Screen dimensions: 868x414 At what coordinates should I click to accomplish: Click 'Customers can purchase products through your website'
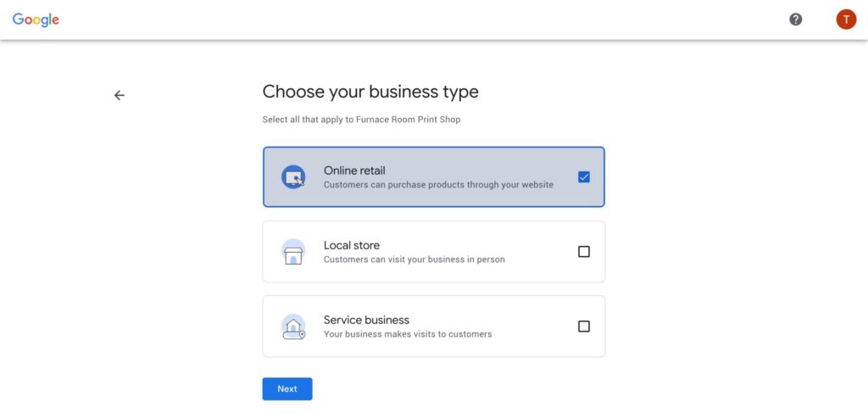coord(438,185)
